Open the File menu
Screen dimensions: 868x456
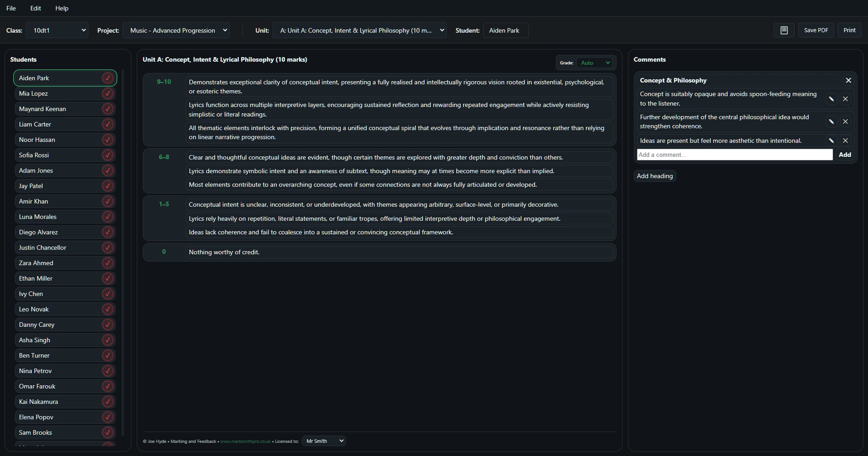(10, 8)
